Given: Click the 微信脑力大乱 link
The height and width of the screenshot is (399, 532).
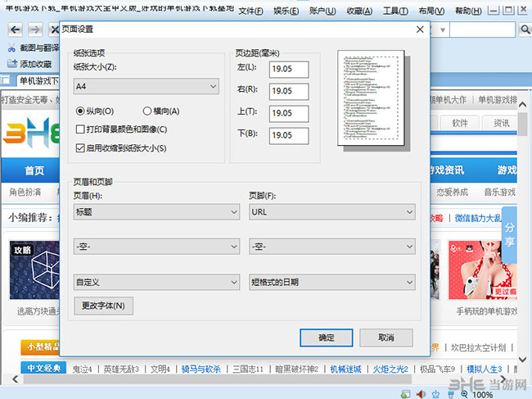Looking at the screenshot, I should click(478, 218).
